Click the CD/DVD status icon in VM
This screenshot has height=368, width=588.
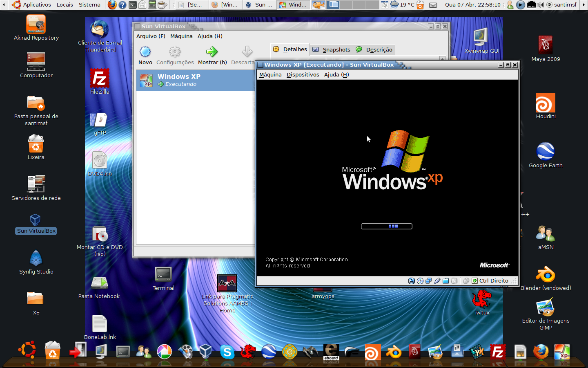pos(420,281)
